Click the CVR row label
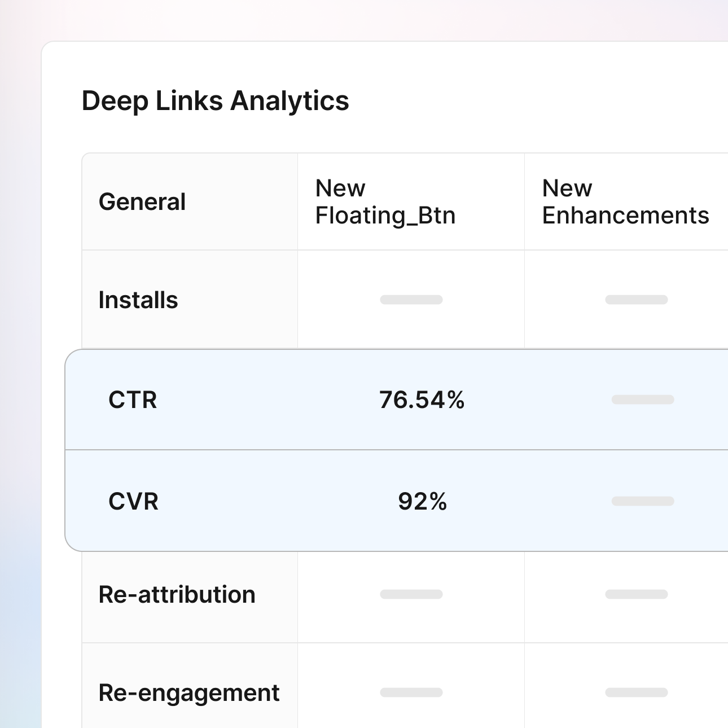Screen dimensions: 728x728 tap(133, 501)
